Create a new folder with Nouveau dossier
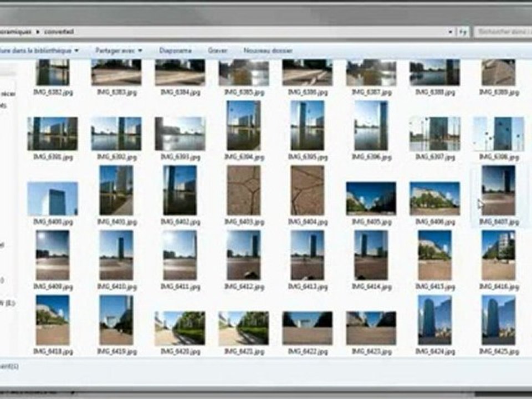 pos(268,50)
